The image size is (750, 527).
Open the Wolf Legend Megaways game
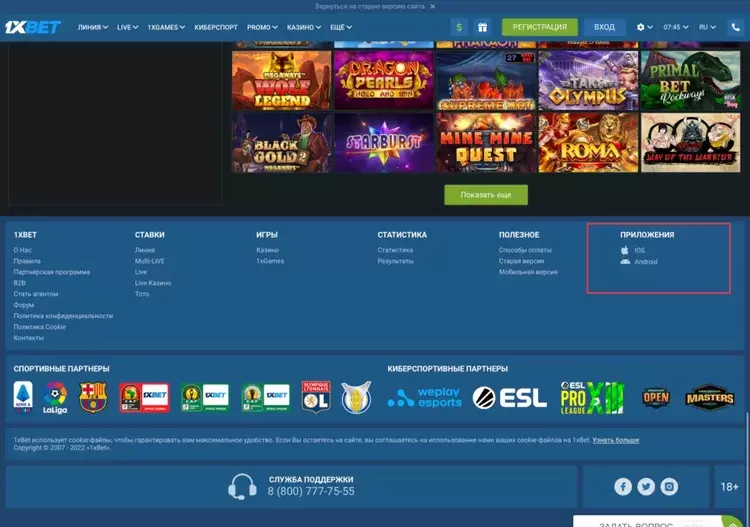click(282, 81)
